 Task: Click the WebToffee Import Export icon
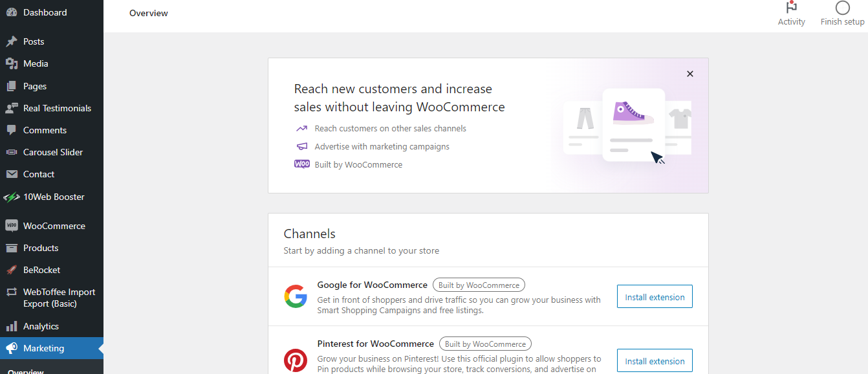click(12, 292)
